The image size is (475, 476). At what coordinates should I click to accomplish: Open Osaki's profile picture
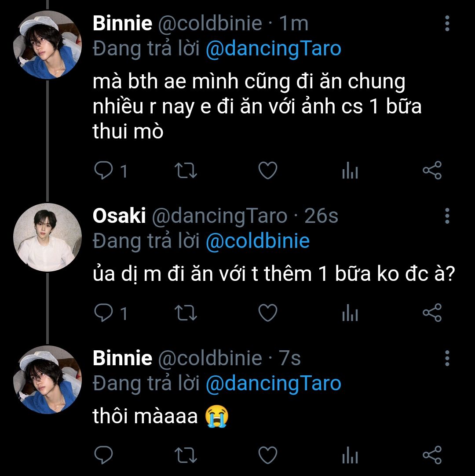click(x=47, y=238)
